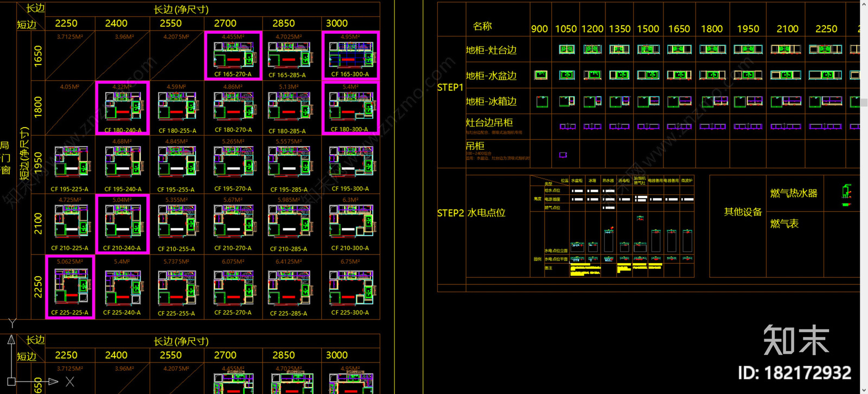
Task: Click the 灶台边吊柜 row label
Action: point(489,123)
